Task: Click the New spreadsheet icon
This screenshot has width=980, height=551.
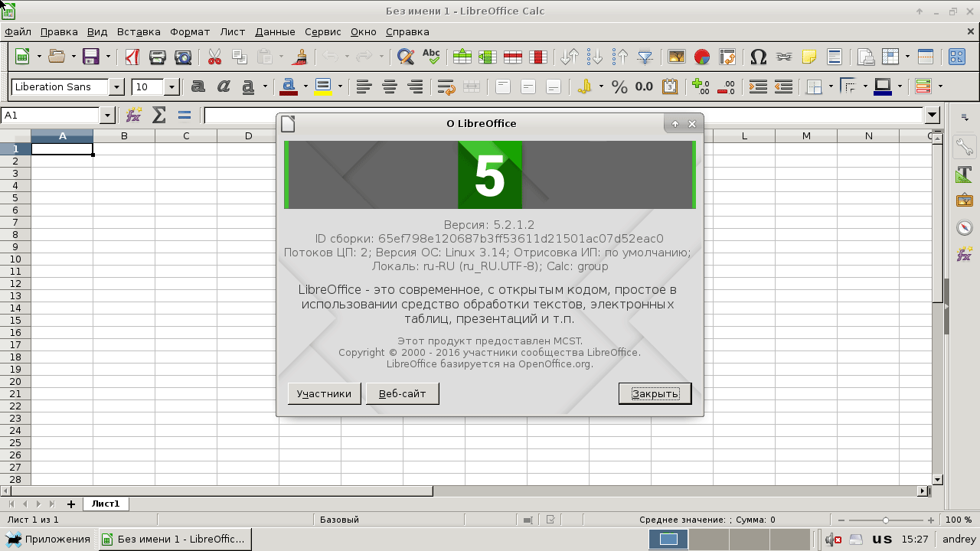Action: (x=23, y=57)
